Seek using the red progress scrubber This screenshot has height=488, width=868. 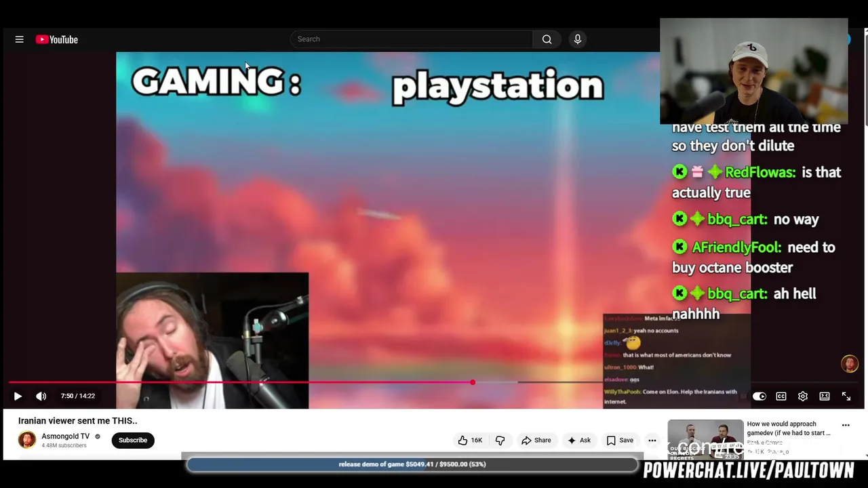(473, 383)
